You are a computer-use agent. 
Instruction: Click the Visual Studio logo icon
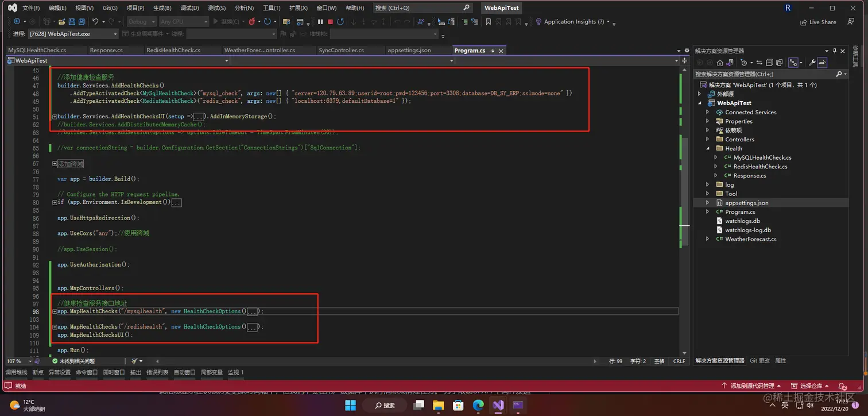[x=12, y=8]
